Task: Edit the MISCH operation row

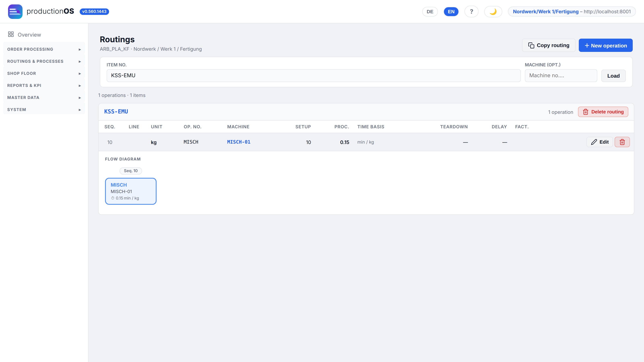Action: [x=600, y=142]
